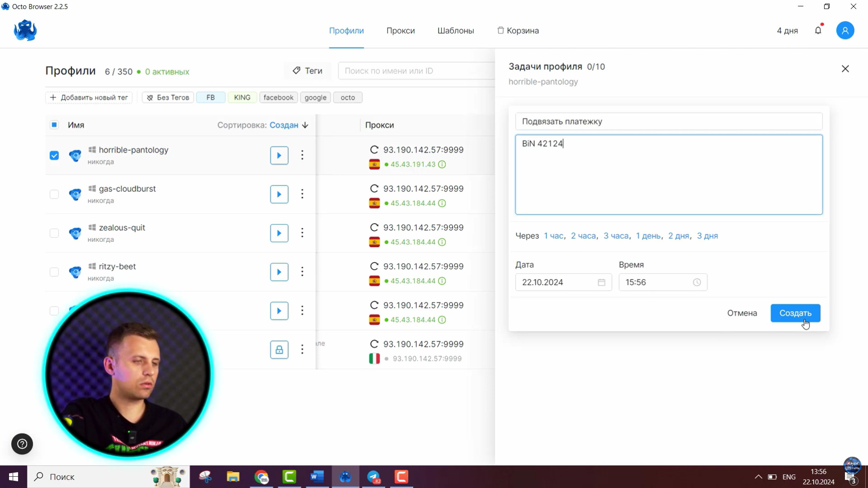Set reminder in 1 день
This screenshot has width=868, height=488.
point(648,236)
